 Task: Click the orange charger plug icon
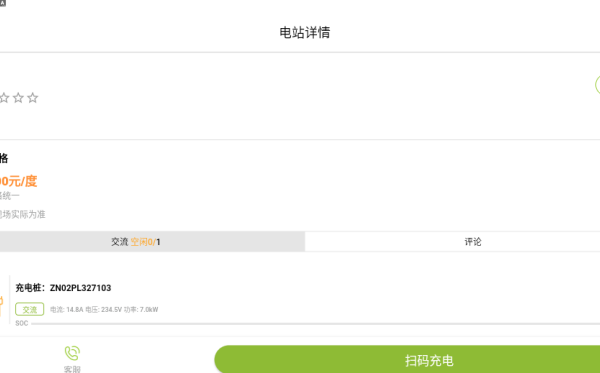(1, 306)
